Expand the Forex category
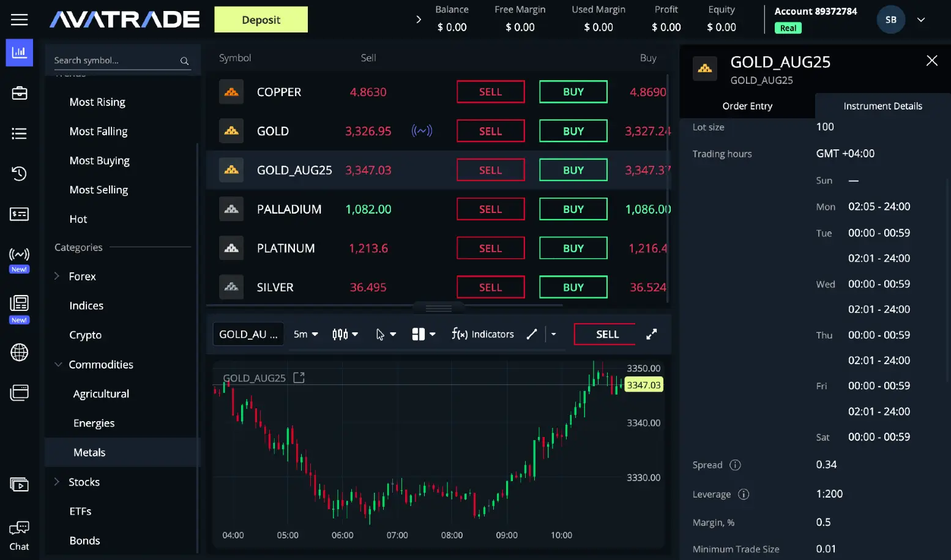The height and width of the screenshot is (560, 951). (x=57, y=276)
